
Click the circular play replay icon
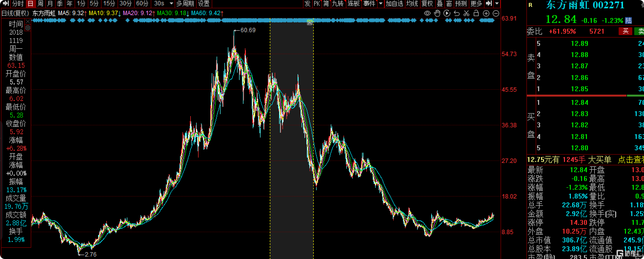(447, 13)
